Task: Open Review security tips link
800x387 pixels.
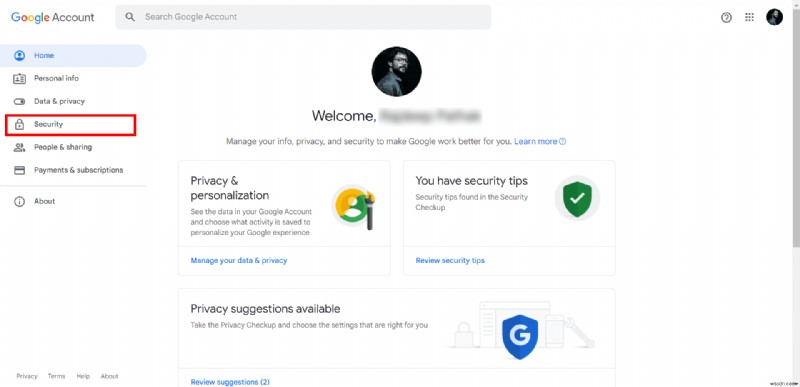Action: pos(450,261)
